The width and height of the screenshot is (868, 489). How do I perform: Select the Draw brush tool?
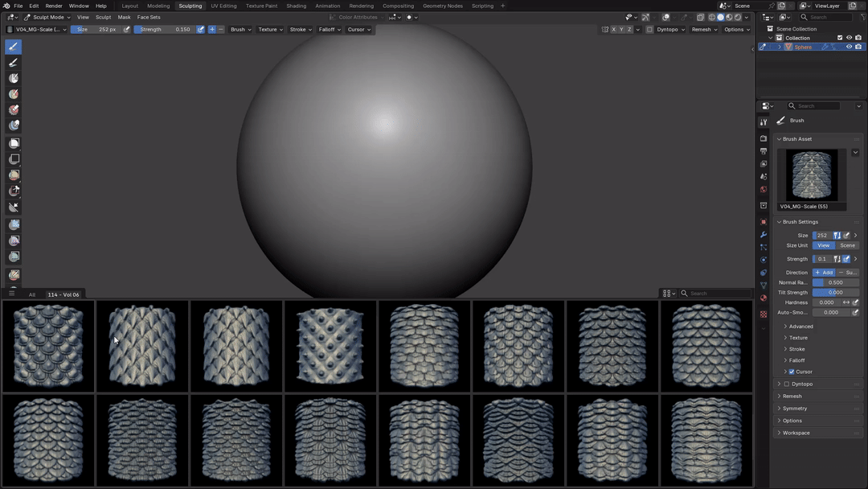[14, 47]
